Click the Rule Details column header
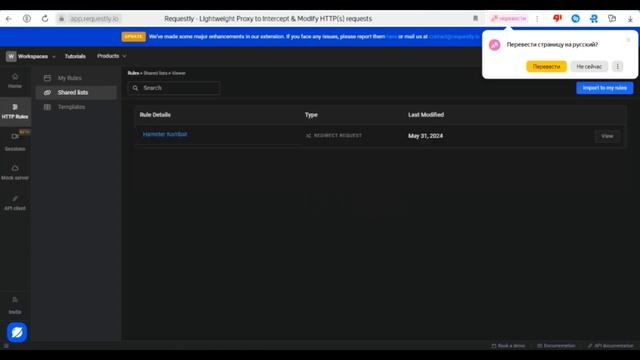Image resolution: width=640 pixels, height=360 pixels. pos(155,115)
